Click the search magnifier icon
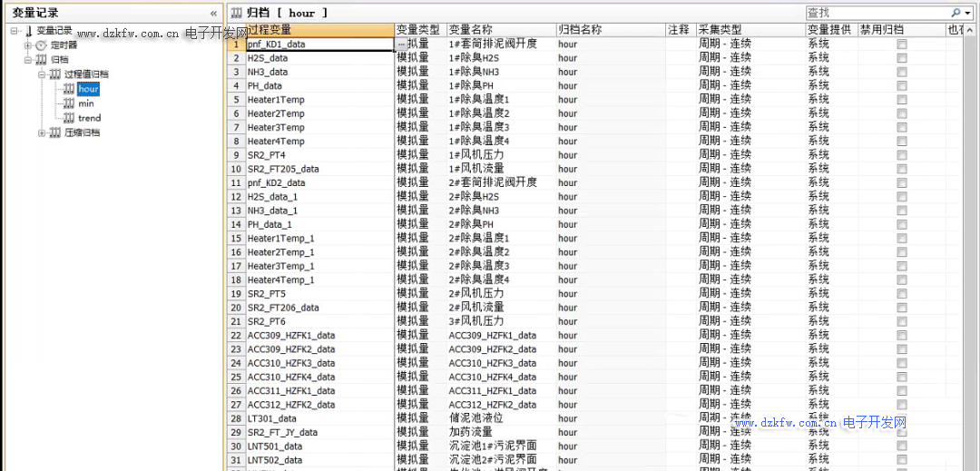This screenshot has width=980, height=471. [955, 13]
